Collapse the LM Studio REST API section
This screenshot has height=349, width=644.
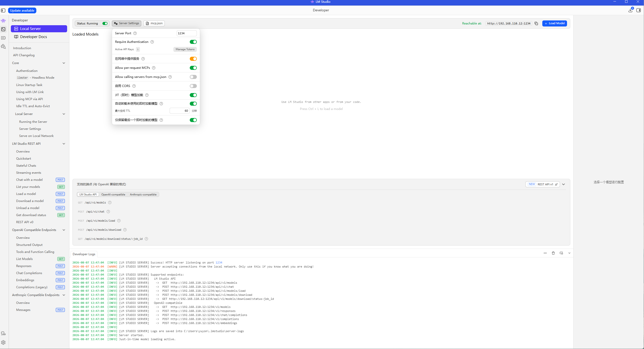click(64, 144)
